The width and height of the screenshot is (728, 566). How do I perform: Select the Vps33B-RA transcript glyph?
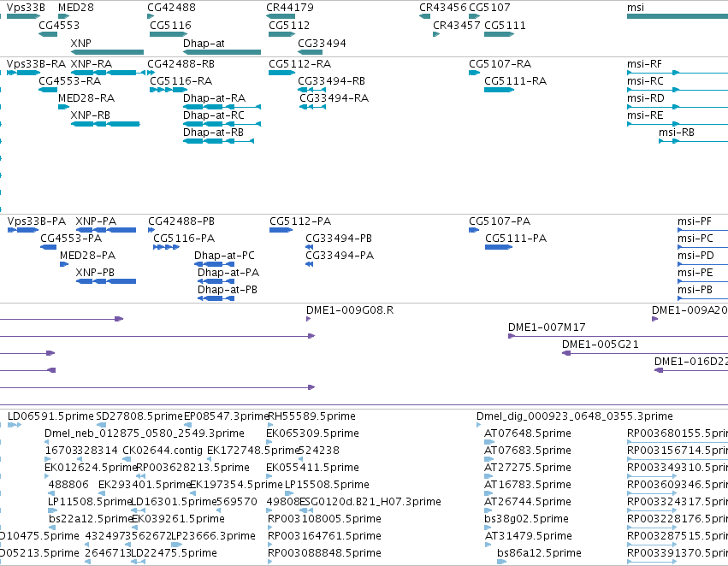pos(24,73)
